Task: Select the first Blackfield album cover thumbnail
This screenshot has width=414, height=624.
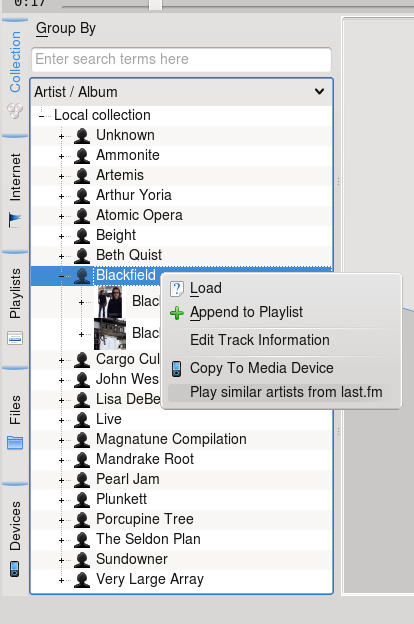Action: click(110, 302)
